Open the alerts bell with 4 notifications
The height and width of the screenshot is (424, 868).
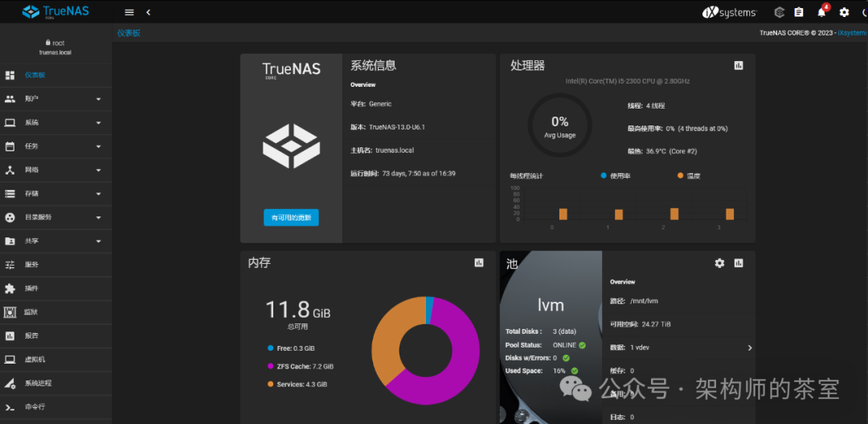(x=822, y=11)
